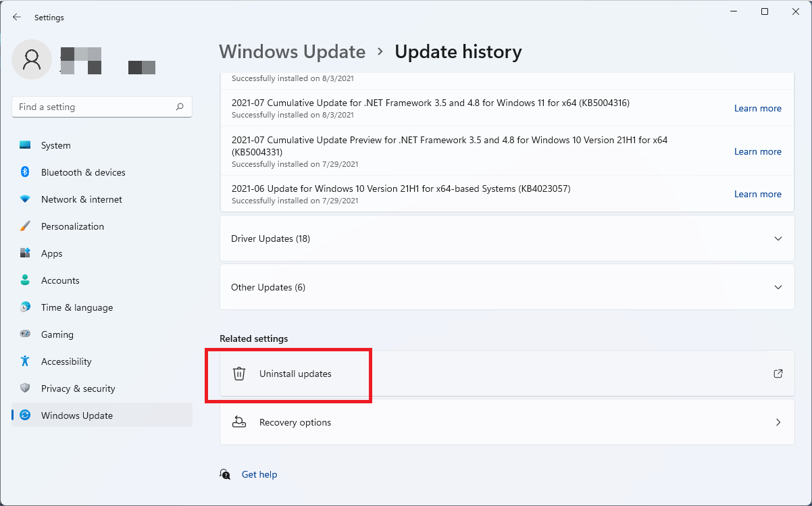Select the Accessibility figure icon
Screen dimensions: 812x506
pos(26,361)
